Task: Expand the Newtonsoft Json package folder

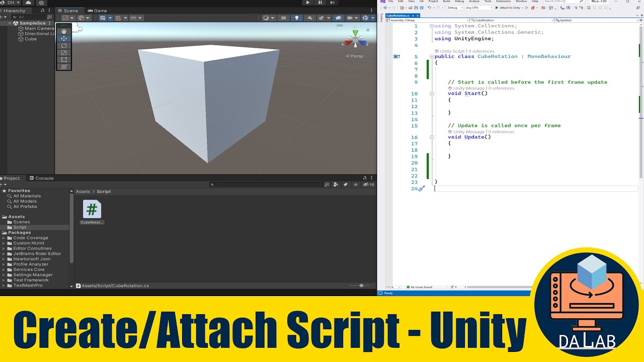Action: pyautogui.click(x=4, y=259)
